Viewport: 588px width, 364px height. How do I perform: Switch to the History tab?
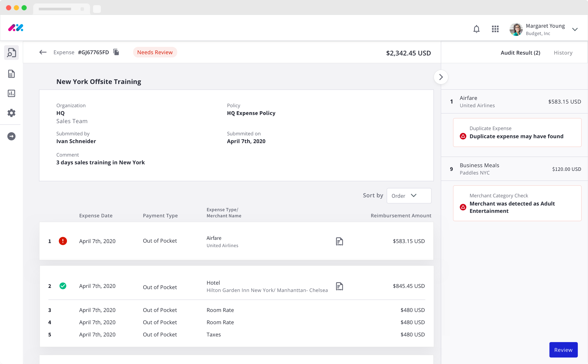[563, 53]
